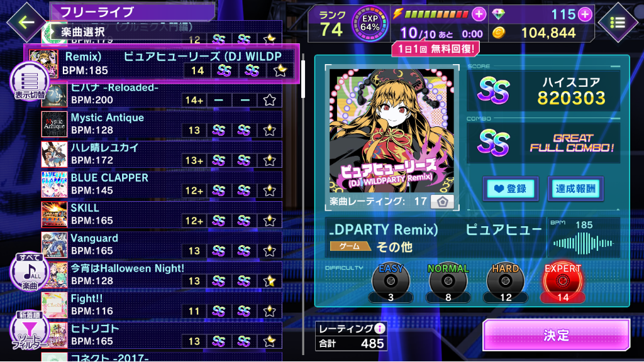644x362 pixels.
Task: Go back using the arrow diamond icon
Action: 26,22
